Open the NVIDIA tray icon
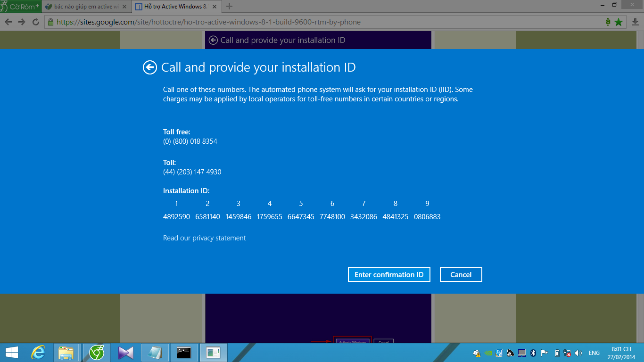This screenshot has width=644, height=362. 488,353
